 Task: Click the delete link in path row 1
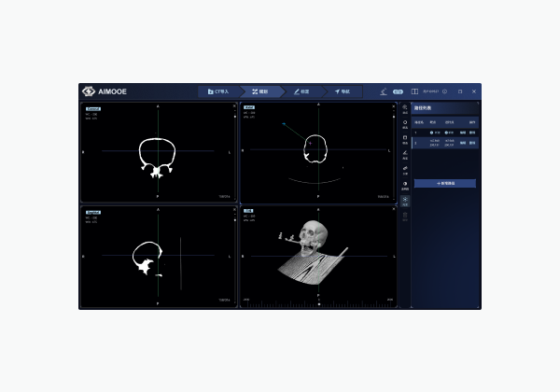pyautogui.click(x=472, y=133)
